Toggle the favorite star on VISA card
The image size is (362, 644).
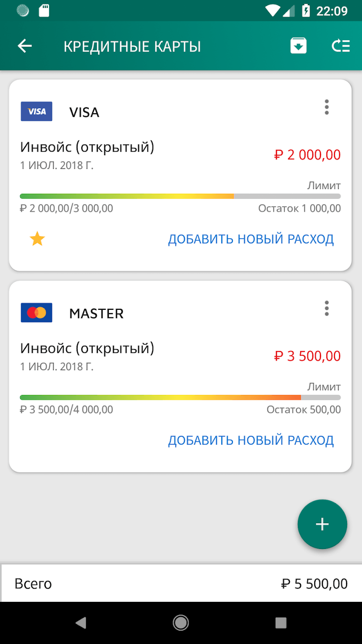pos(37,239)
